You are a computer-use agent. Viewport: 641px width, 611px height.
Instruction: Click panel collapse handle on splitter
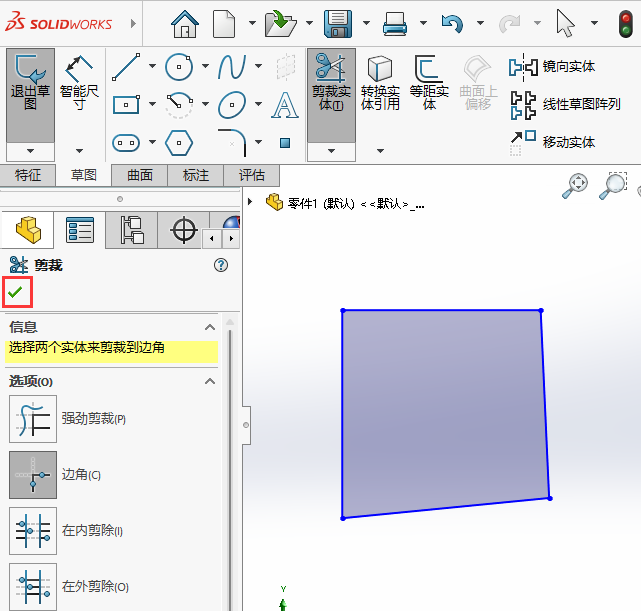pos(246,425)
